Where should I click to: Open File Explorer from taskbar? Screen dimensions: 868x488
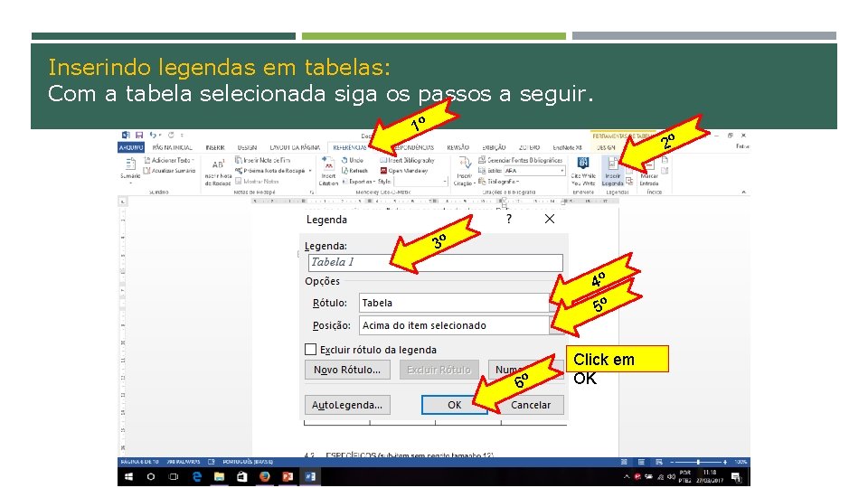[x=219, y=476]
